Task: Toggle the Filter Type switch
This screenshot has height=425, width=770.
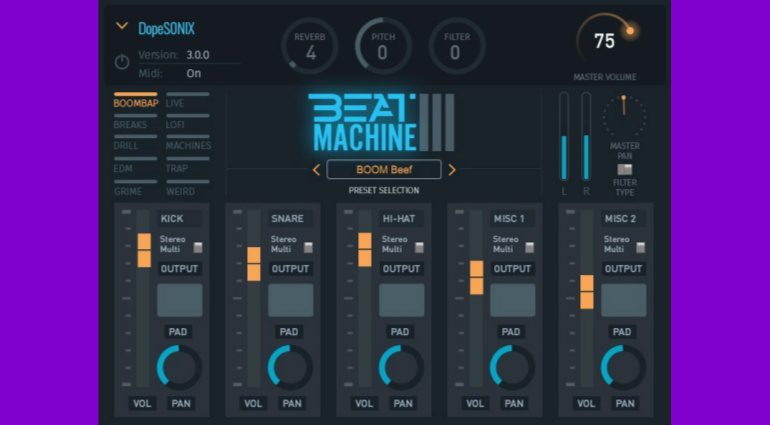Action: click(625, 170)
